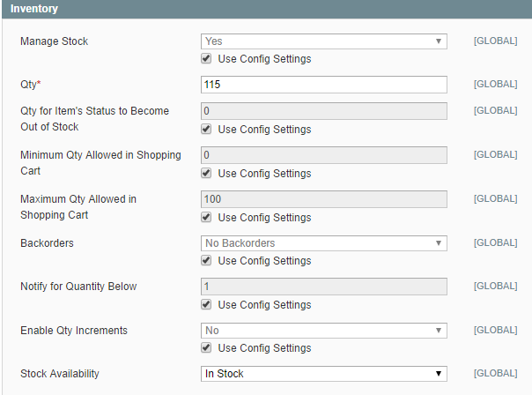
Task: Click the Inventory section header
Action: tap(34, 9)
